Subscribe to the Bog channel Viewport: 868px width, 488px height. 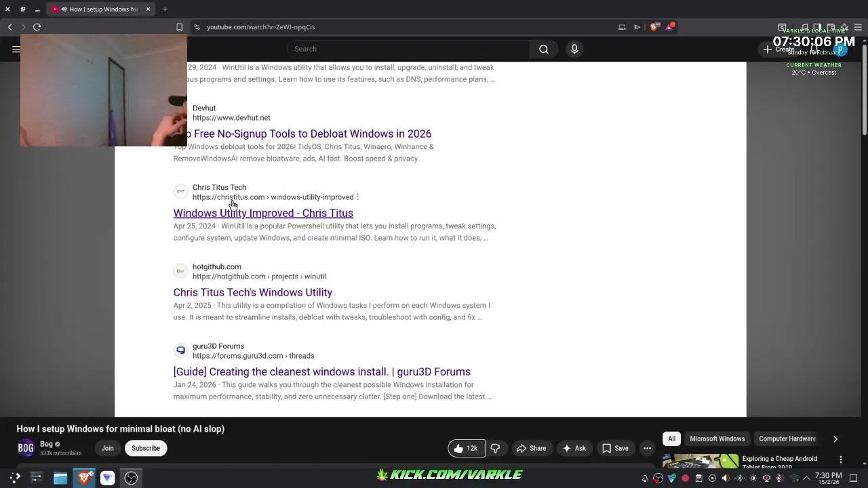(x=146, y=448)
